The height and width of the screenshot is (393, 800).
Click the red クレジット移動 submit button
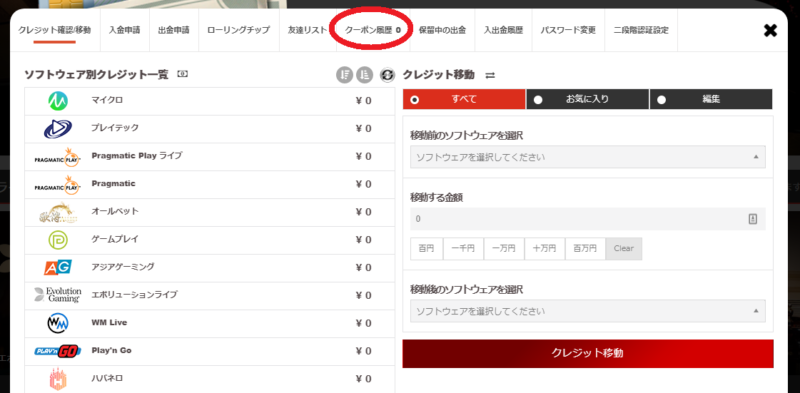588,354
